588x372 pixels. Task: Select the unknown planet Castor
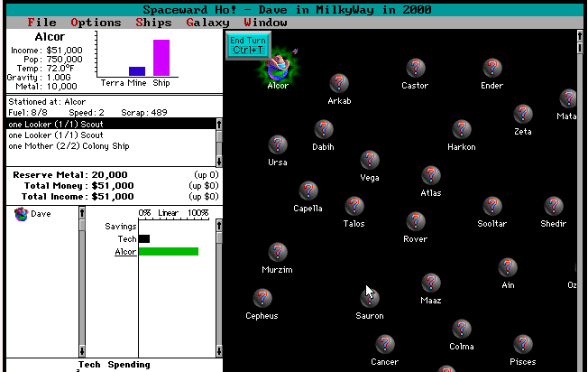pyautogui.click(x=415, y=68)
